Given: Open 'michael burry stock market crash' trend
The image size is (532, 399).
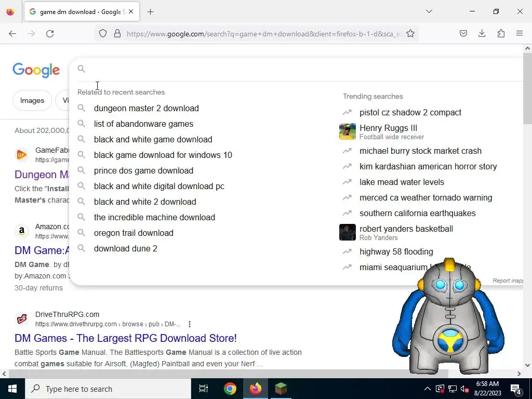Looking at the screenshot, I should (x=420, y=151).
